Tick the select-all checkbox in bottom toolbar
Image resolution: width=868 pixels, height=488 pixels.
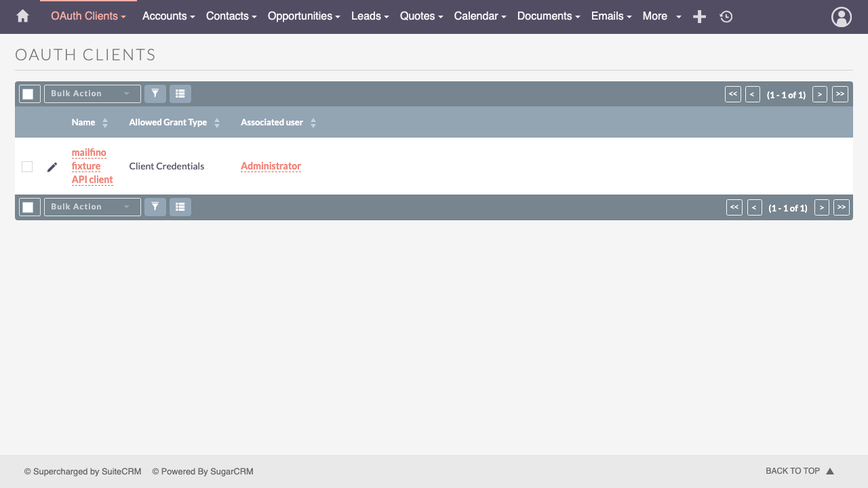[x=28, y=207]
